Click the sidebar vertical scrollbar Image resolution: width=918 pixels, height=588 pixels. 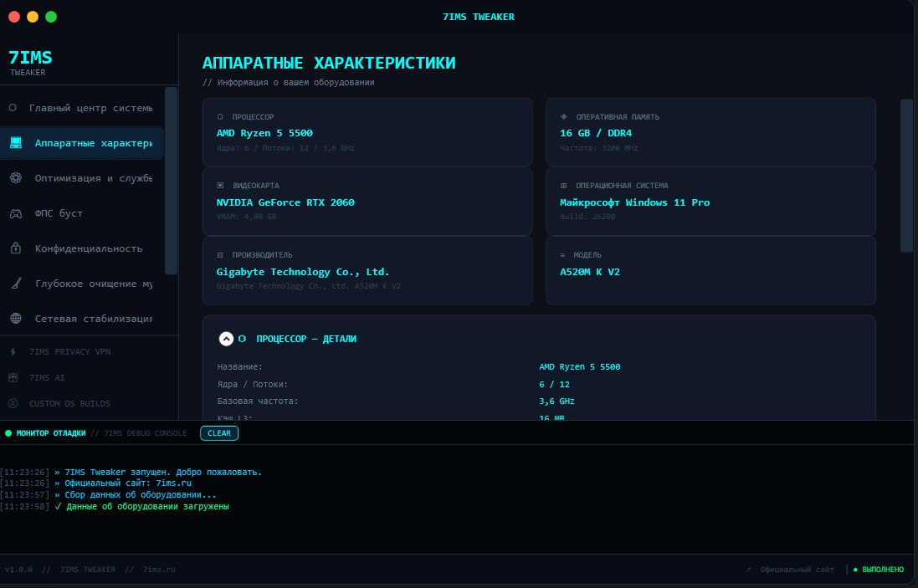coord(171,181)
